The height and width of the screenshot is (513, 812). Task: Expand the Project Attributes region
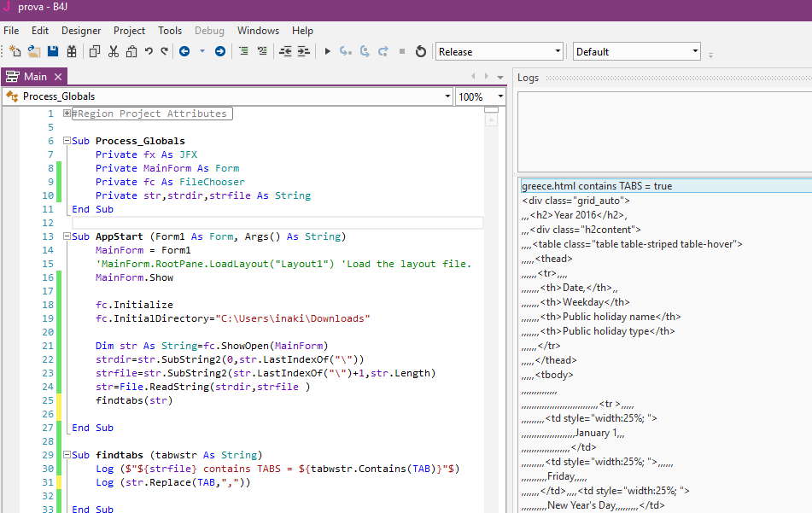(x=68, y=111)
